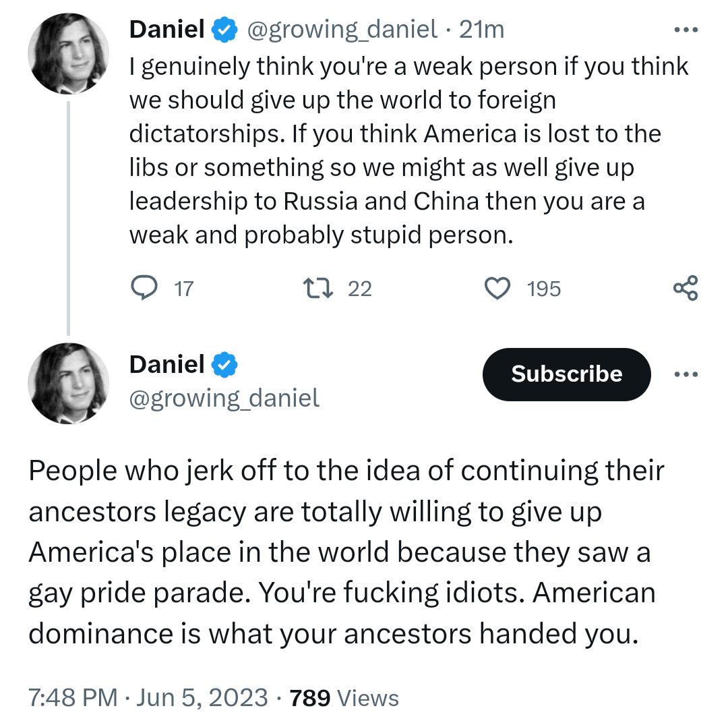Open more options on the first tweet
Viewport: 728px width, 725px height.
coord(686,30)
